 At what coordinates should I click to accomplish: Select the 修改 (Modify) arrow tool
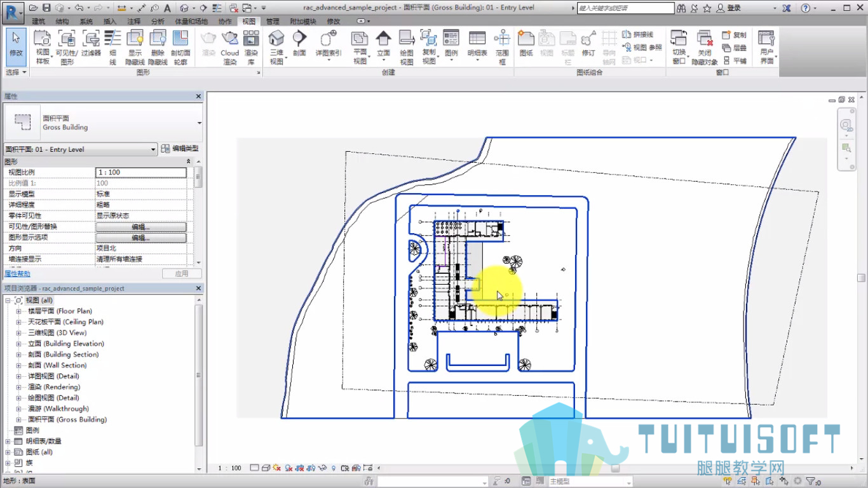pos(16,46)
